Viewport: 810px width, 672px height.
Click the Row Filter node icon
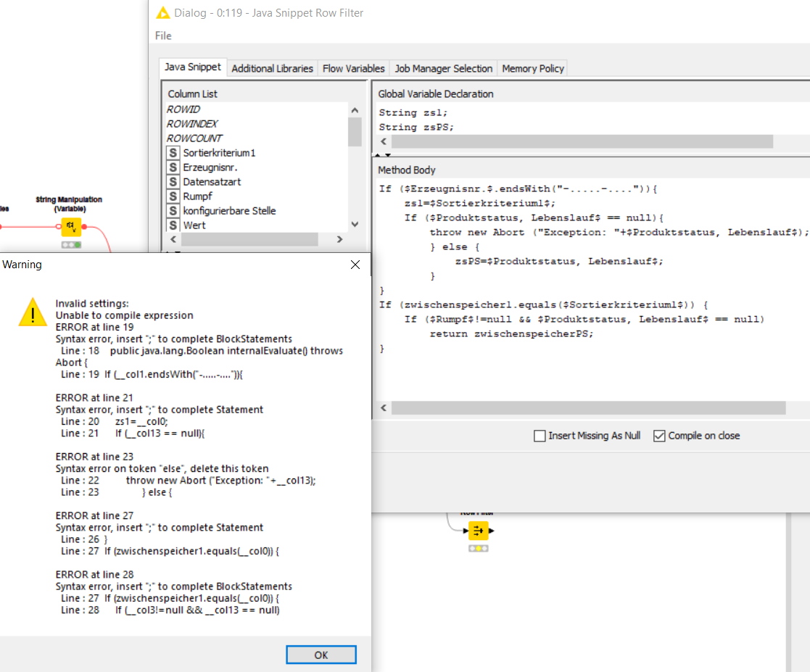[478, 531]
